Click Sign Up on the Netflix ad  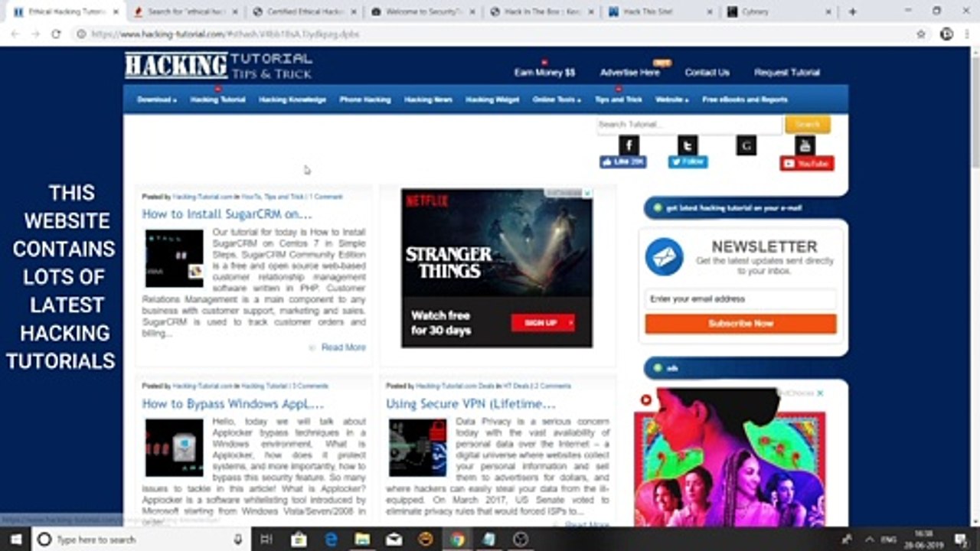542,323
